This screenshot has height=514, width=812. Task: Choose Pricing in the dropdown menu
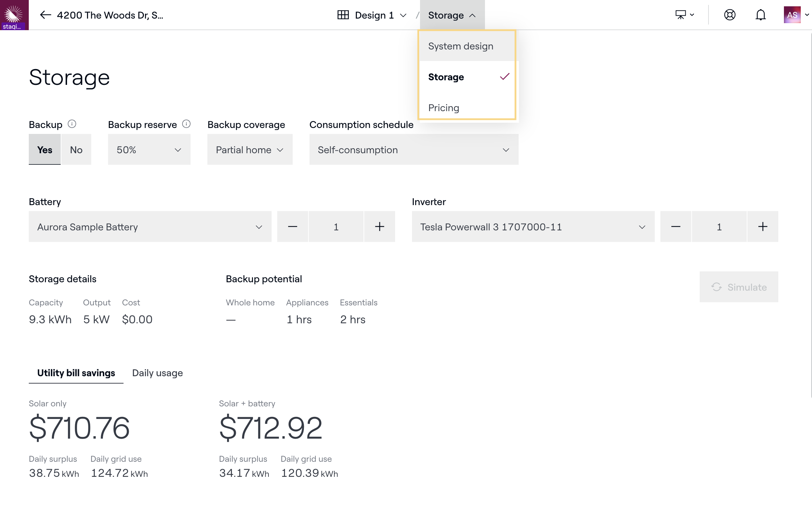444,108
